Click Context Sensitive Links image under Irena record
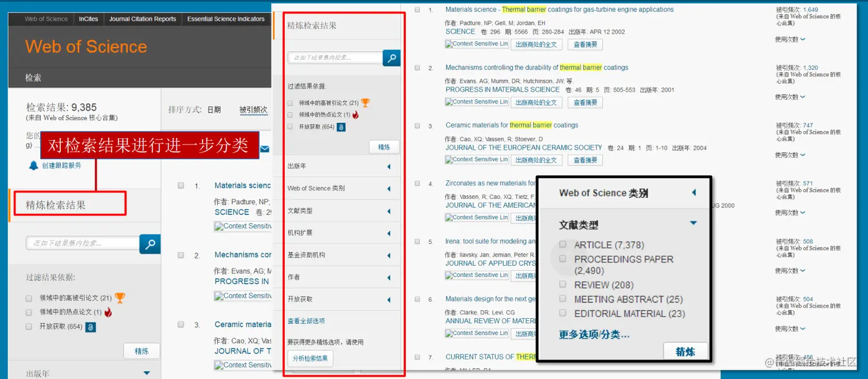The height and width of the screenshot is (379, 868). pos(476,275)
